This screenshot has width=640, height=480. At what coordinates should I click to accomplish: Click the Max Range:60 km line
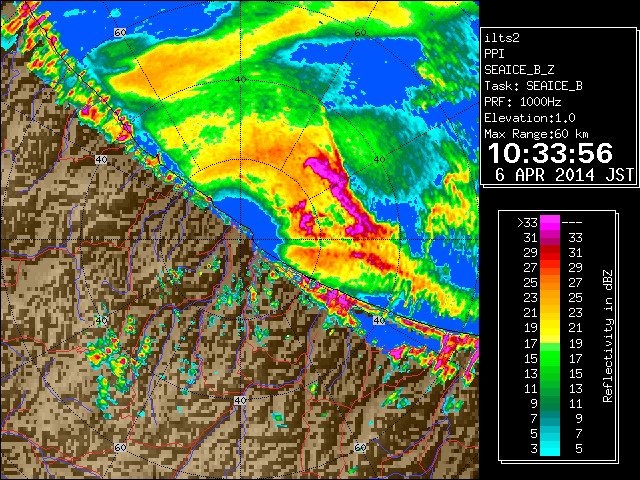pos(536,134)
